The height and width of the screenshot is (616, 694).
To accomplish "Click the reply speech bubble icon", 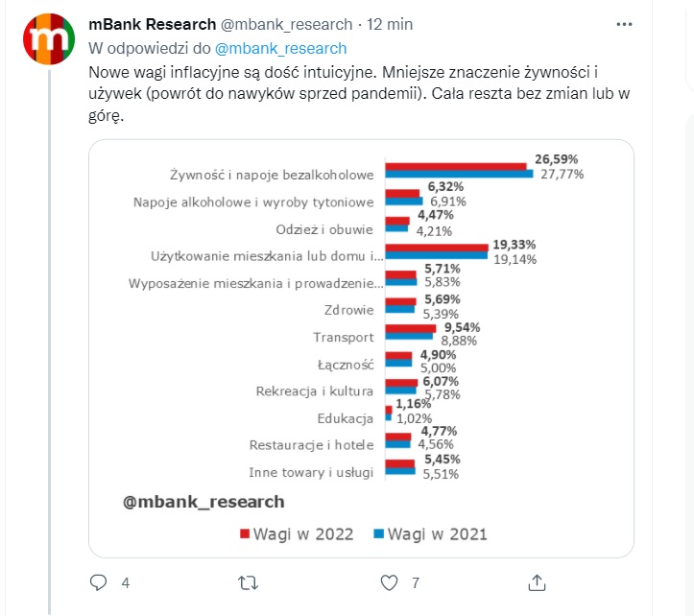I will [98, 582].
